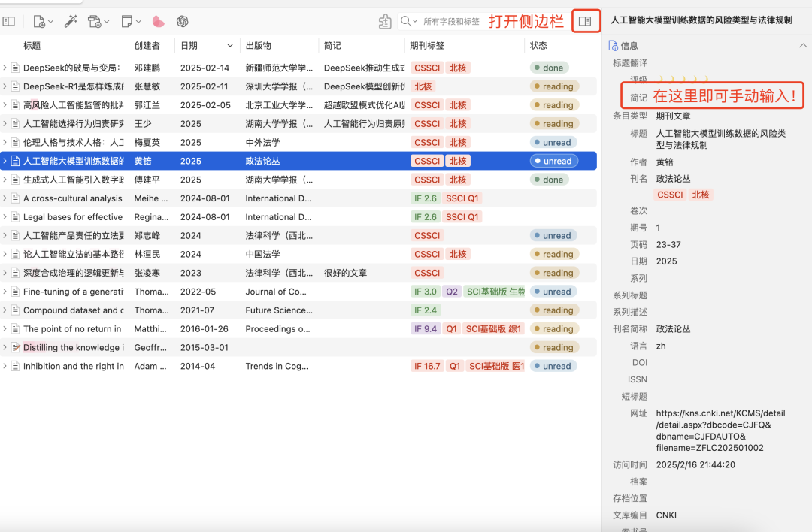Expand the 伦理人格与技术人格 row
This screenshot has height=532, width=812.
coord(5,142)
